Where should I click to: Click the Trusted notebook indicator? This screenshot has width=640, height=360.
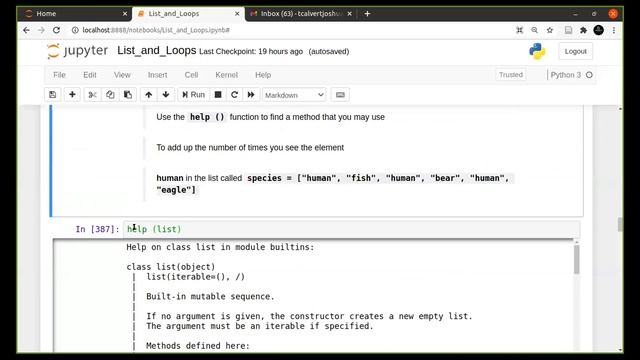pyautogui.click(x=511, y=75)
